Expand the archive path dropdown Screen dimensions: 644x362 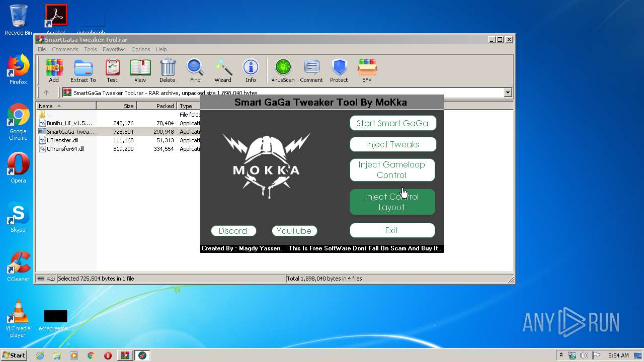[508, 93]
